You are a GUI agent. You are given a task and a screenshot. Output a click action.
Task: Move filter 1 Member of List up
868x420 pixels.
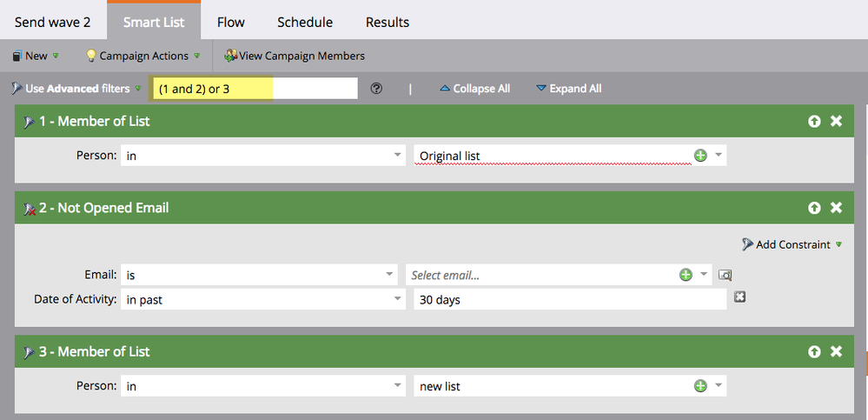tap(814, 122)
